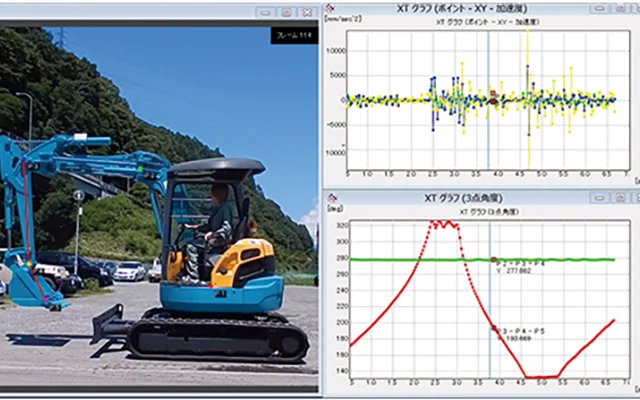Click the P2-P3-P4 data marker on green line
640x400 pixels.
point(494,260)
